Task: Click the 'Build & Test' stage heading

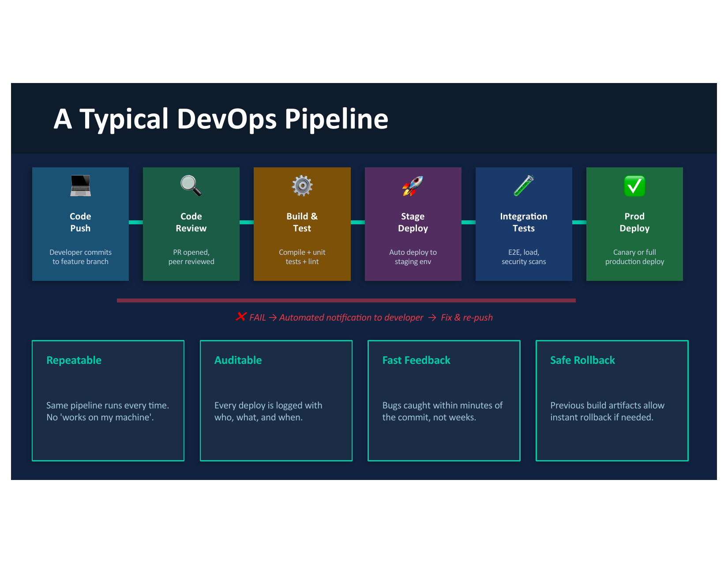Action: [x=302, y=222]
